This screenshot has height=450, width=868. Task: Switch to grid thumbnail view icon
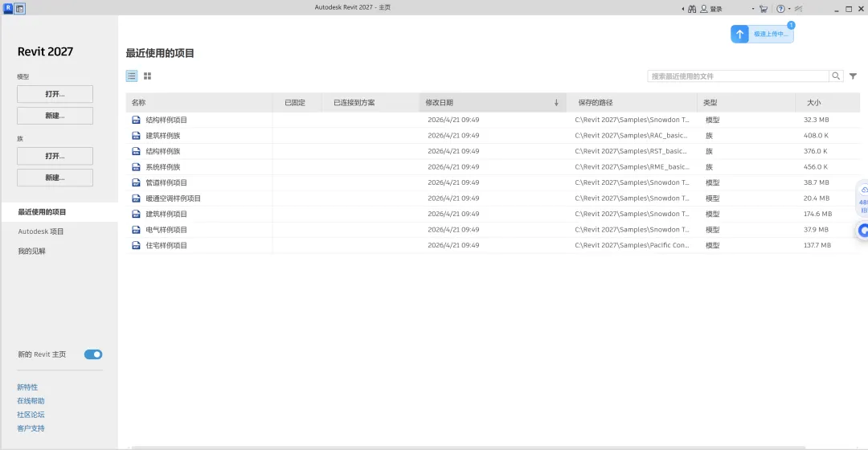(x=147, y=76)
